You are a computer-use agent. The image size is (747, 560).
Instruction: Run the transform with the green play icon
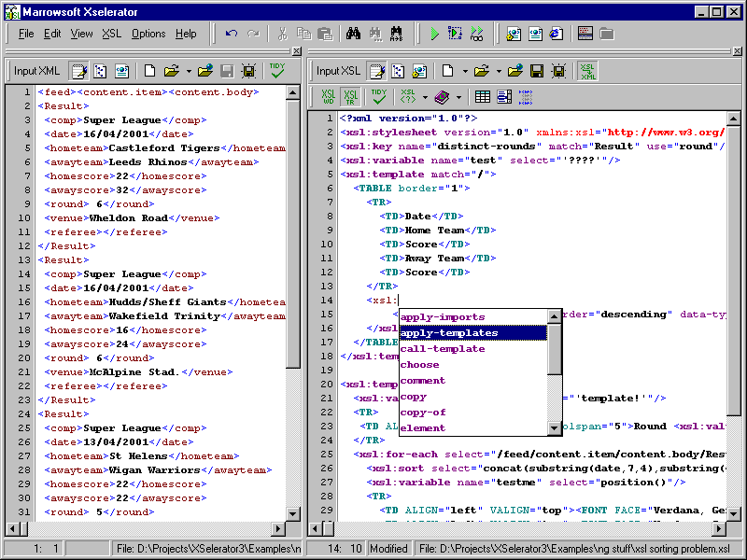click(434, 34)
